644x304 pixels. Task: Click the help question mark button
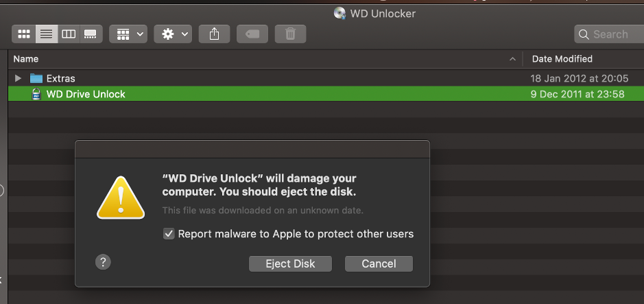click(x=103, y=261)
